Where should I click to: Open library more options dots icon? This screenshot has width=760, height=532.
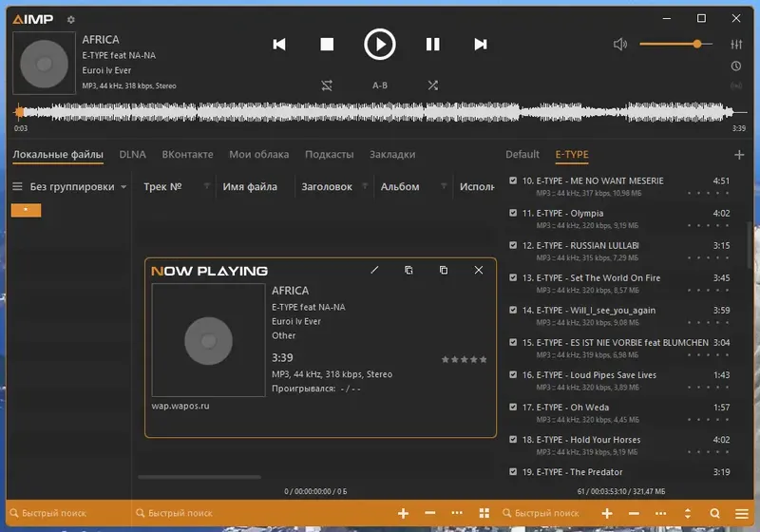(457, 513)
